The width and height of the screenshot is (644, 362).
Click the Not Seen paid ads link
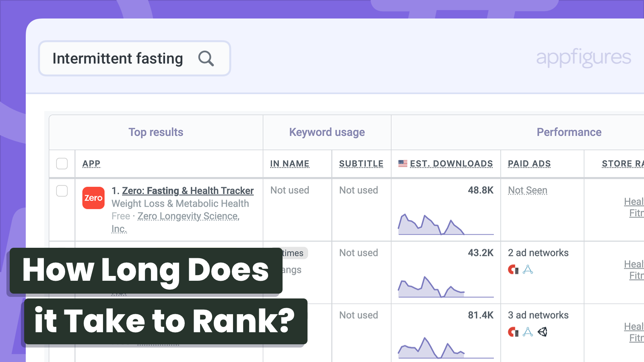528,190
